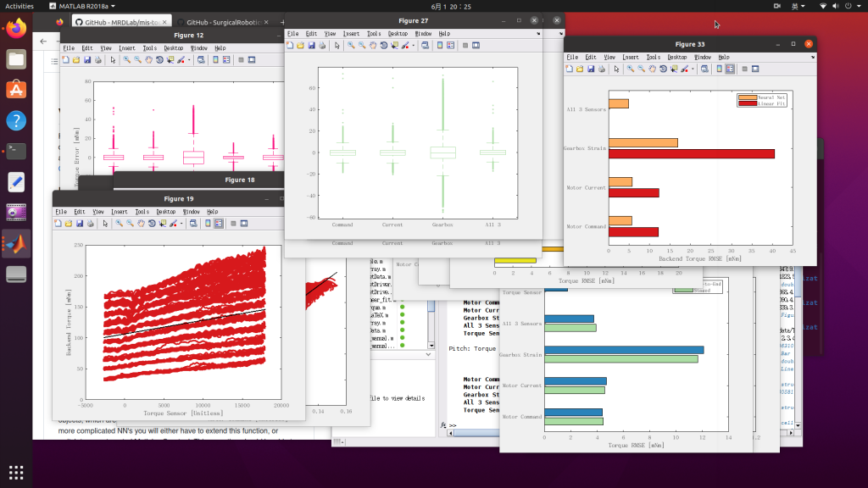The height and width of the screenshot is (488, 868).
Task: Click dock arrow in Figure 27 menu bar
Action: pos(538,34)
